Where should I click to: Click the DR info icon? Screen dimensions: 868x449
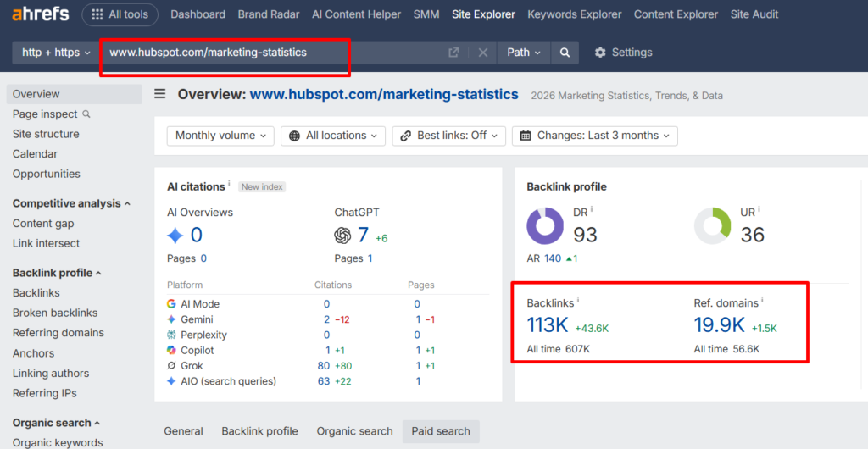[x=591, y=209]
